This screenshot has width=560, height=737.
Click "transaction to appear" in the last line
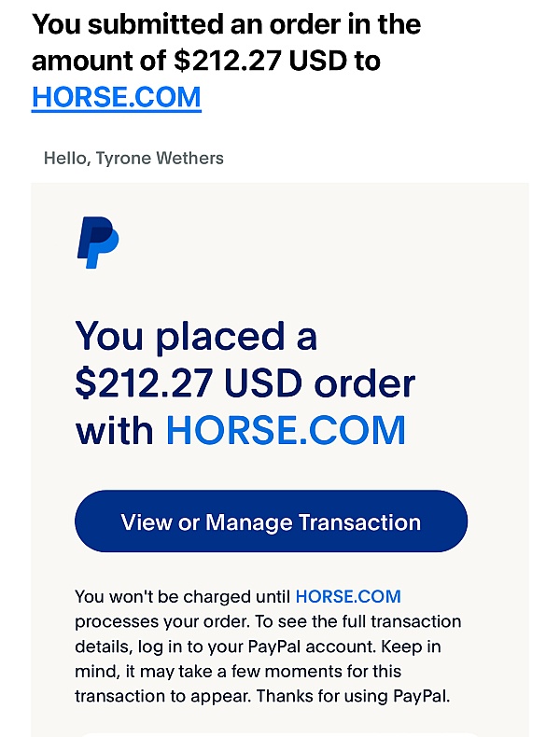(162, 696)
